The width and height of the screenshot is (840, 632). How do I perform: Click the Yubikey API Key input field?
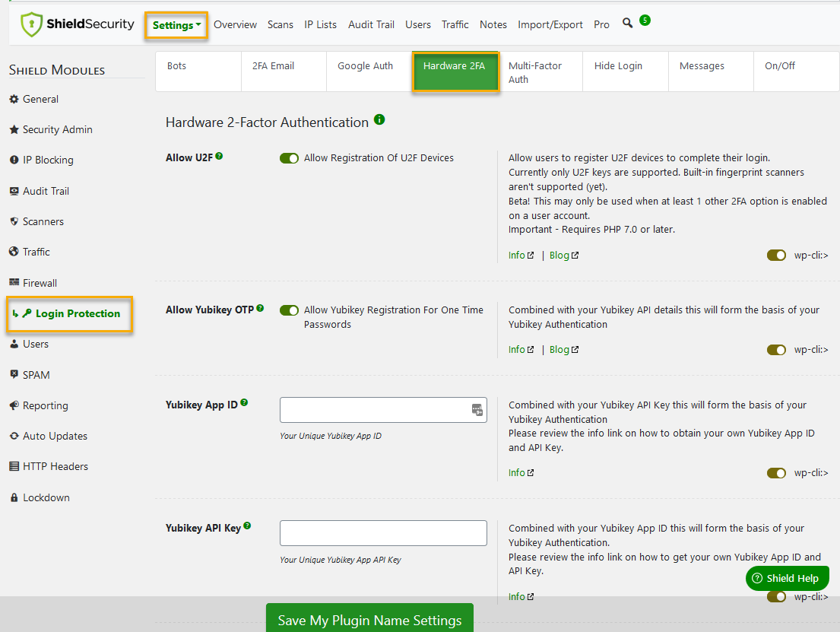tap(383, 533)
